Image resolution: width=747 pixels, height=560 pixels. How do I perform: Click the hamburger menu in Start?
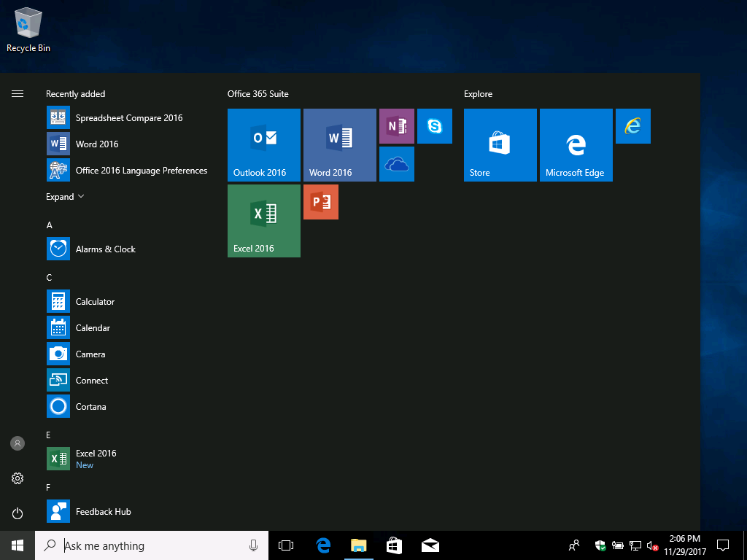[18, 94]
